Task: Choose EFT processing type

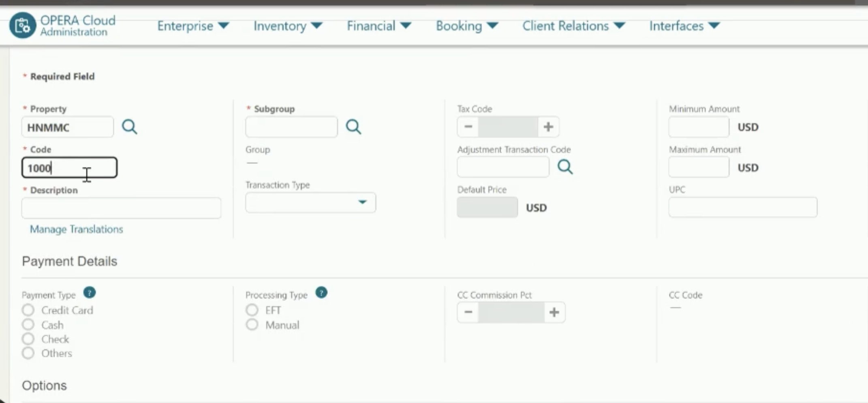Action: [x=252, y=310]
